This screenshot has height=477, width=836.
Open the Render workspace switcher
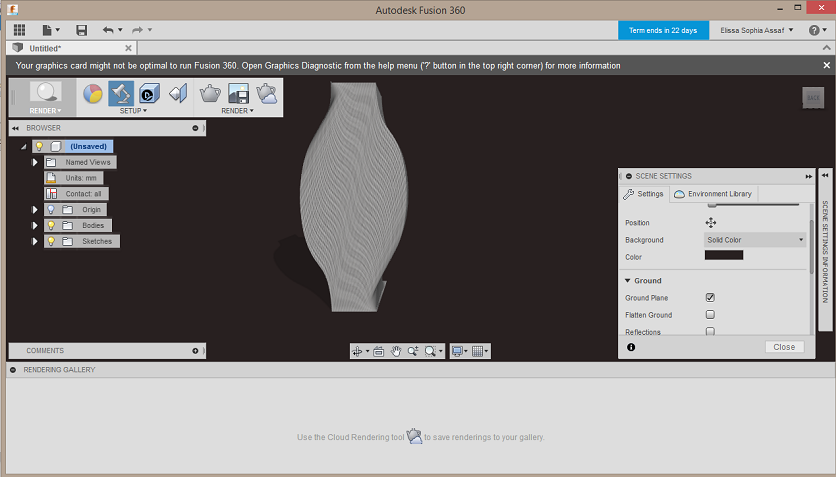click(45, 97)
